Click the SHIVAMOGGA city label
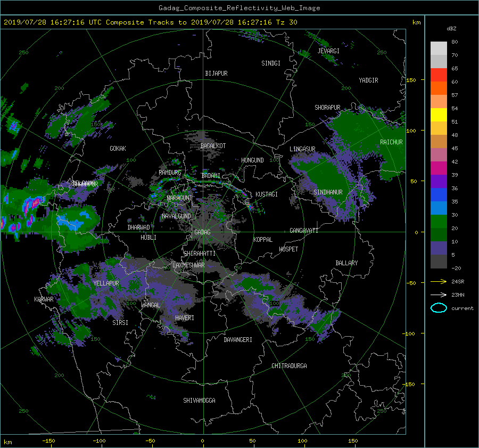The image size is (479, 448). click(x=199, y=400)
